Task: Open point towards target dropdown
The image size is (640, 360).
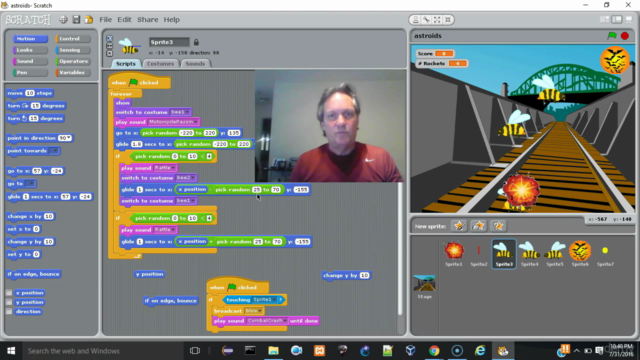Action: [54, 151]
